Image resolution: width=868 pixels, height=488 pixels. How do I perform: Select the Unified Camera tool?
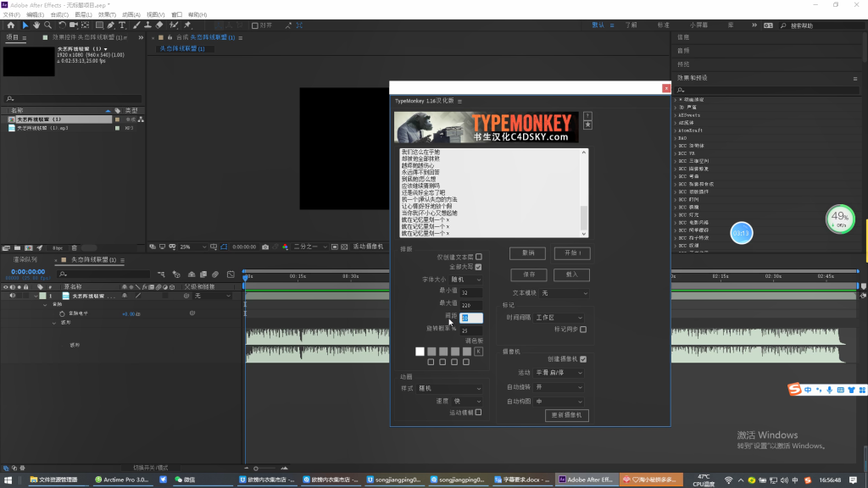click(74, 25)
